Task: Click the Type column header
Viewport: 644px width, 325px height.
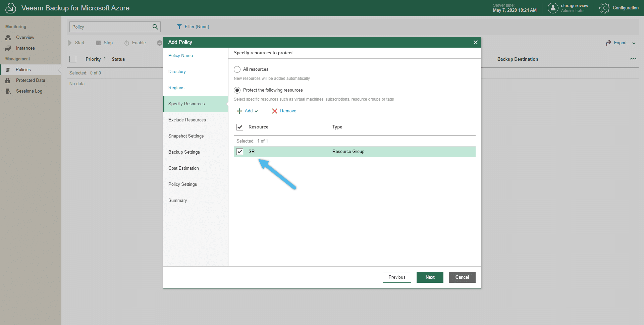Action: (x=337, y=127)
